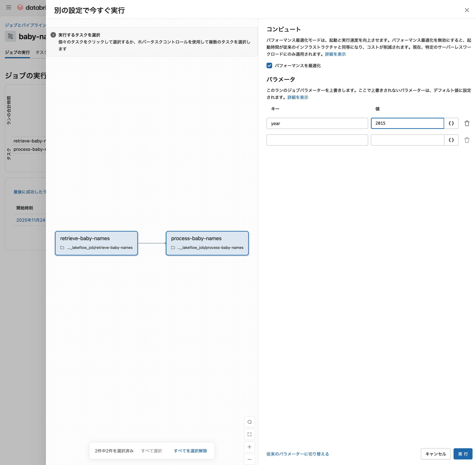Viewport: 476px width, 465px height.
Task: Zoom out of the task graph with minus icon
Action: tap(249, 459)
